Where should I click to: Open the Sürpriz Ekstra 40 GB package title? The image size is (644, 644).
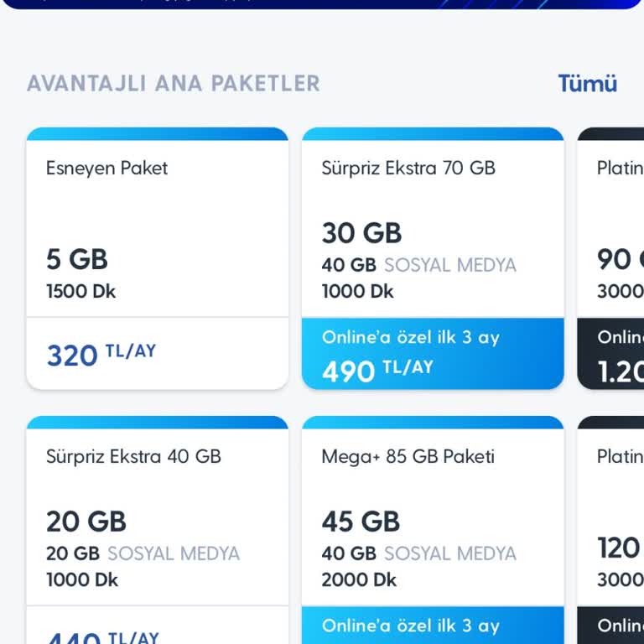[x=133, y=456]
